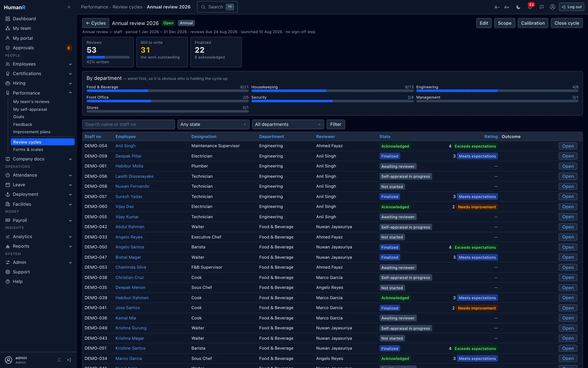
Task: Expand the Leave menu chevron
Action: (70, 185)
